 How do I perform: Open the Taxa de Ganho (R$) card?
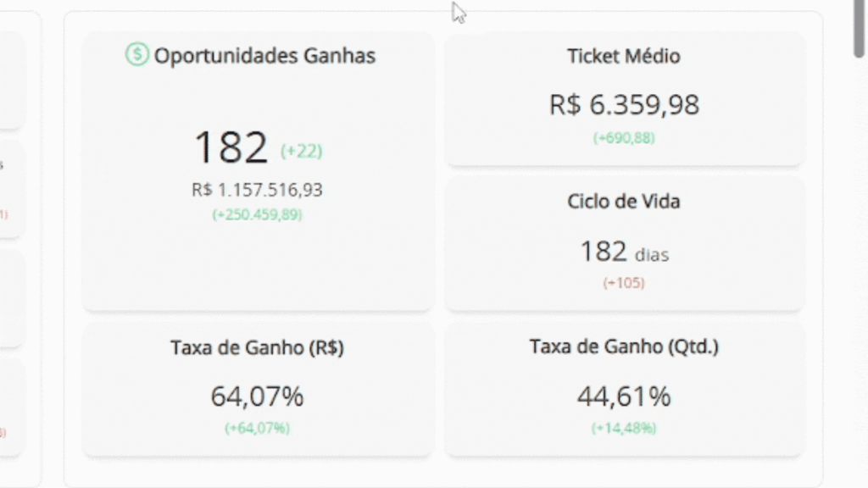coord(258,390)
